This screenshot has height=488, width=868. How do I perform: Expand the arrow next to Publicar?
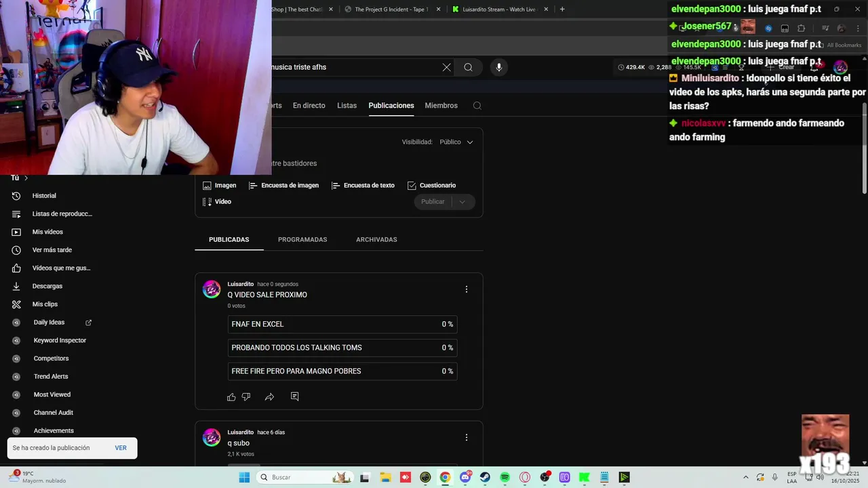click(462, 202)
